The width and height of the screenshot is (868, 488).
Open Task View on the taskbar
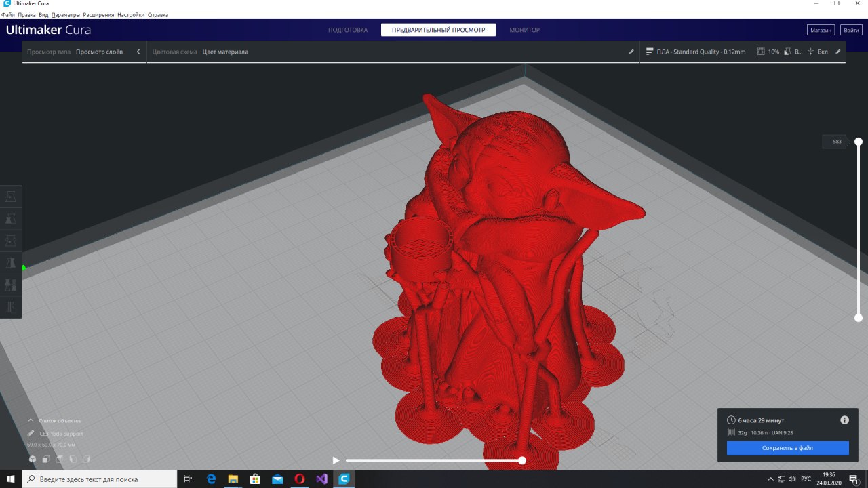tap(189, 479)
